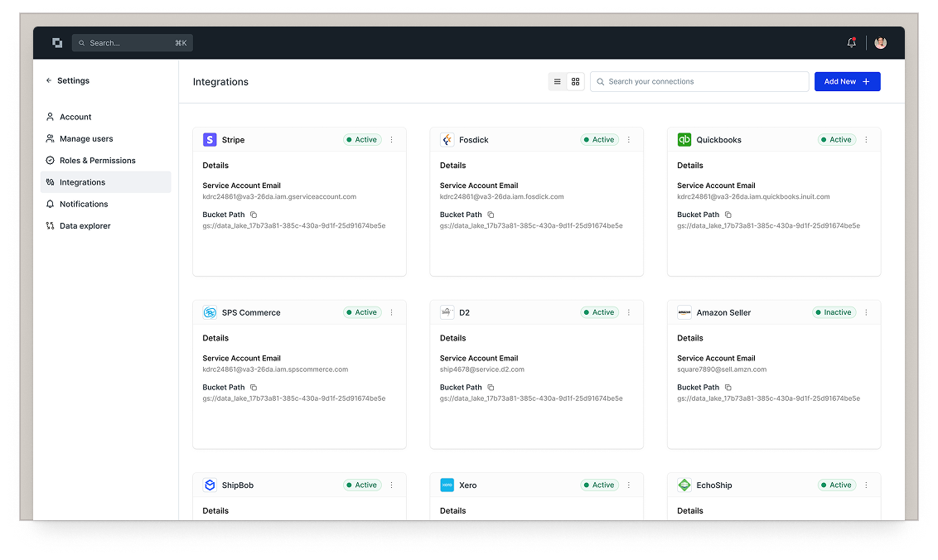Open the Stripe card options menu
Screen dimensions: 938x560
[x=392, y=140]
